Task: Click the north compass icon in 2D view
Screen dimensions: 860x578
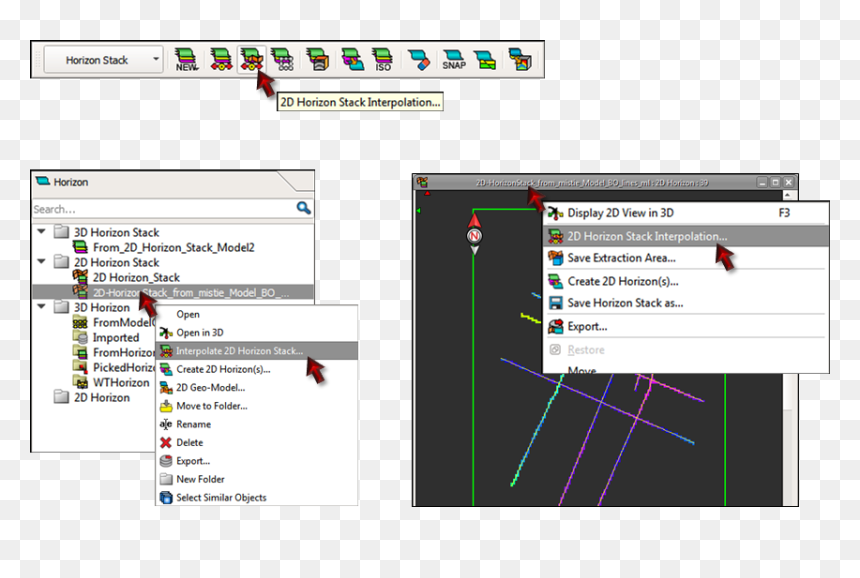Action: (474, 235)
